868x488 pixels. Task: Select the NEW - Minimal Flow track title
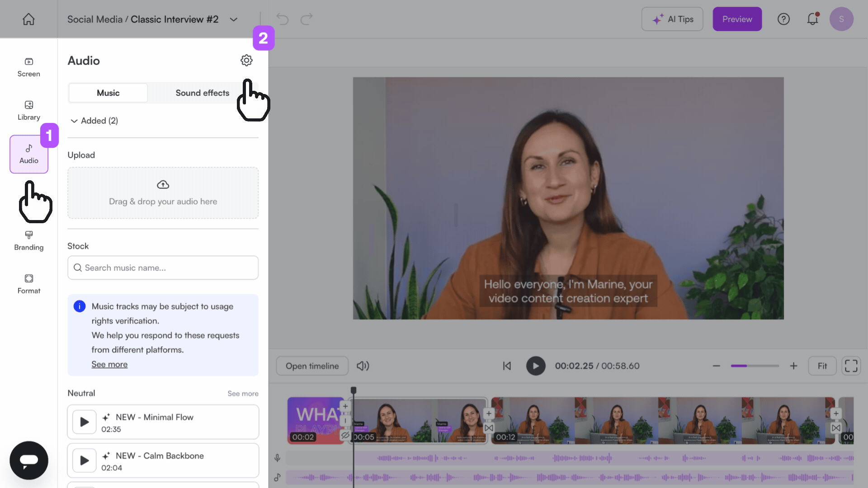tap(154, 417)
